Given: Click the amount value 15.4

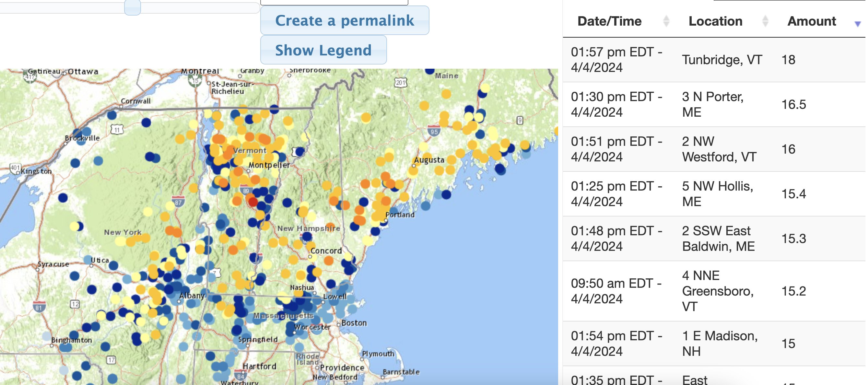Looking at the screenshot, I should [793, 194].
